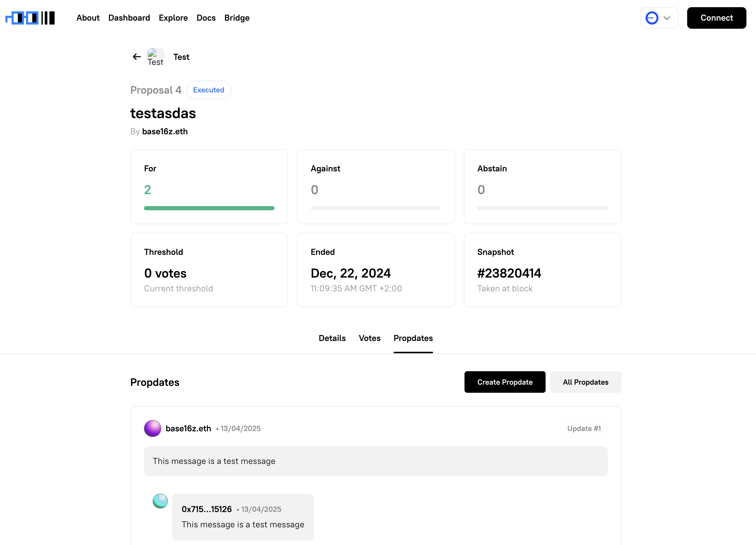
Task: Open the Bridge page
Action: pos(237,18)
